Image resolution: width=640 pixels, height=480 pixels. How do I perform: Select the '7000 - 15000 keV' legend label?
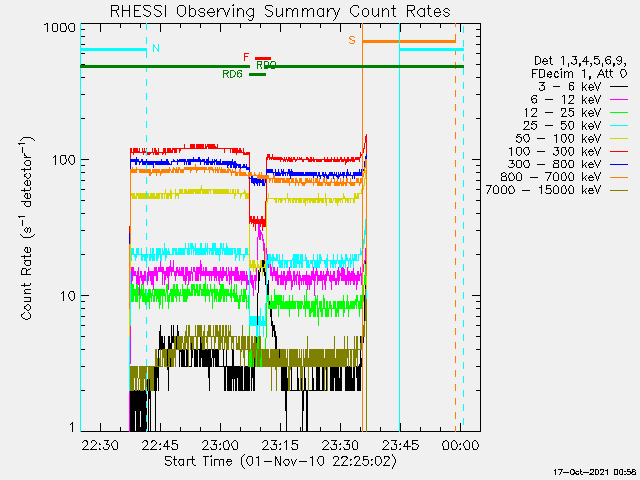pyautogui.click(x=543, y=190)
